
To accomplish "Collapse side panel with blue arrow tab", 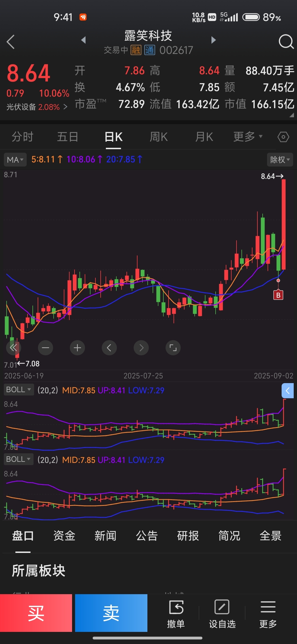I will tap(288, 391).
